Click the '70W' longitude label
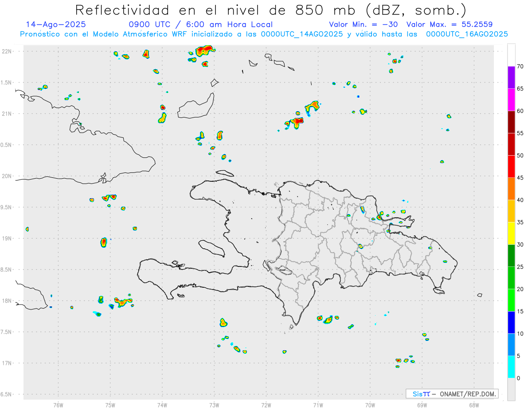The image size is (532, 411). click(370, 405)
